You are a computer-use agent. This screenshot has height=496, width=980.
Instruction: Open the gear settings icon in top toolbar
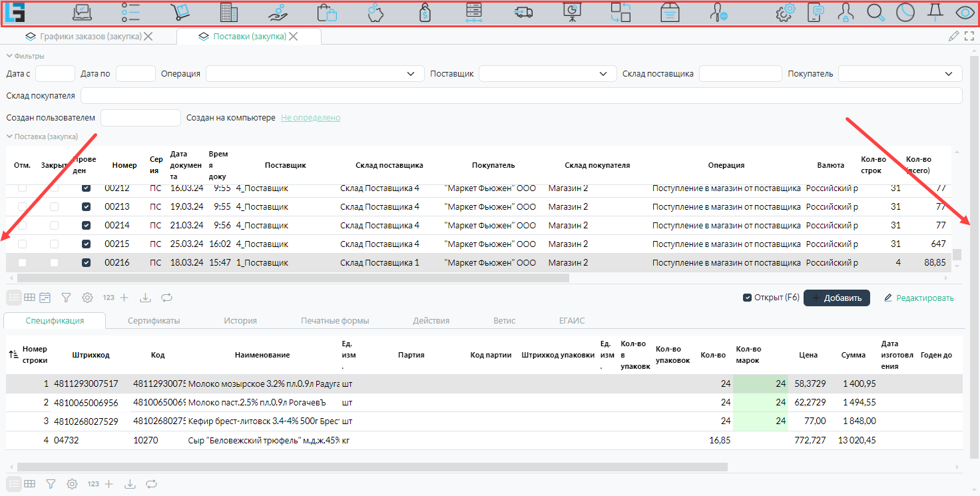[x=786, y=13]
